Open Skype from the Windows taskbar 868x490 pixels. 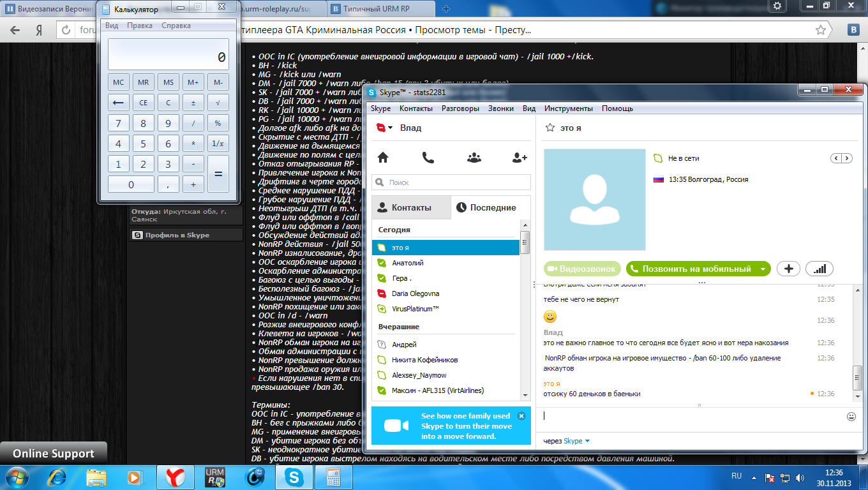pyautogui.click(x=294, y=477)
